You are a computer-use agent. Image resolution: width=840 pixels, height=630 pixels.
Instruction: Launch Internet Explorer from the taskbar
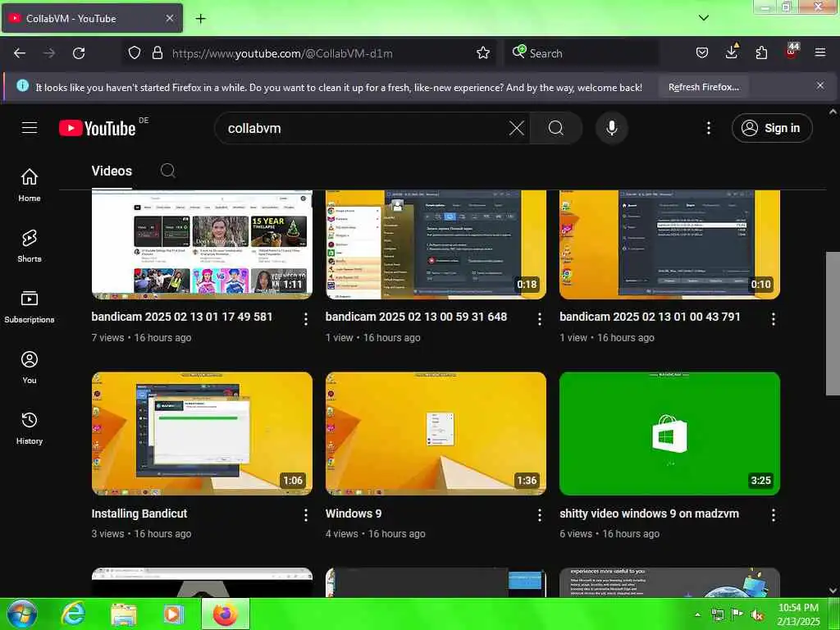73,614
